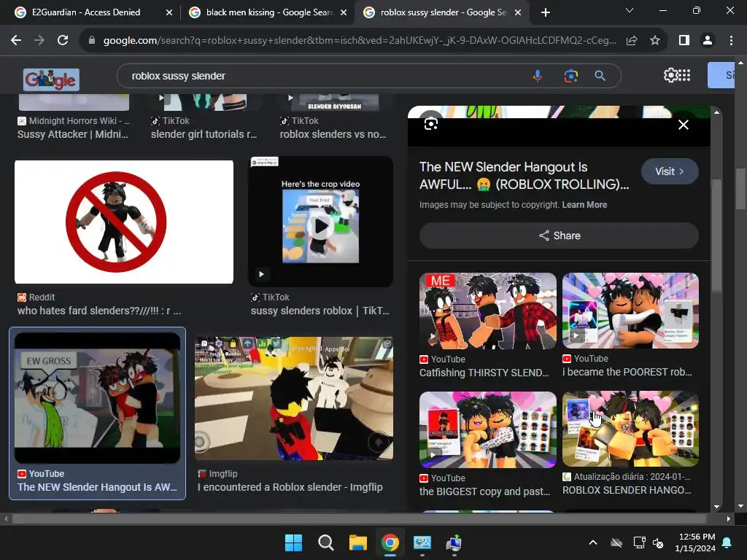
Task: Click the address bar URL
Action: (359, 41)
